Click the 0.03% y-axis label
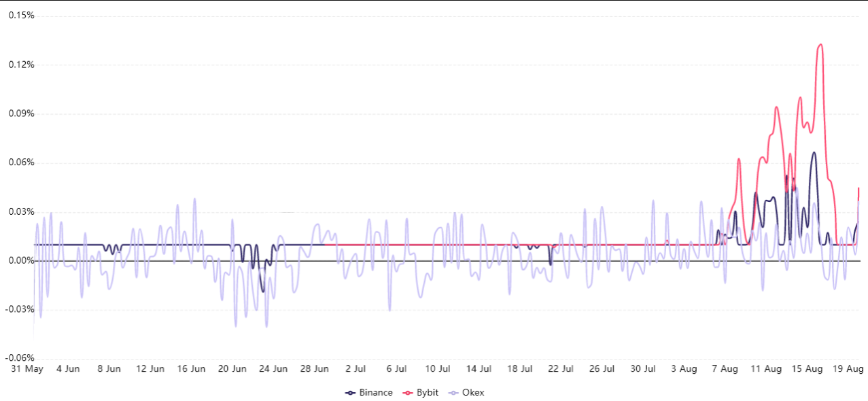The height and width of the screenshot is (401, 868). point(21,211)
